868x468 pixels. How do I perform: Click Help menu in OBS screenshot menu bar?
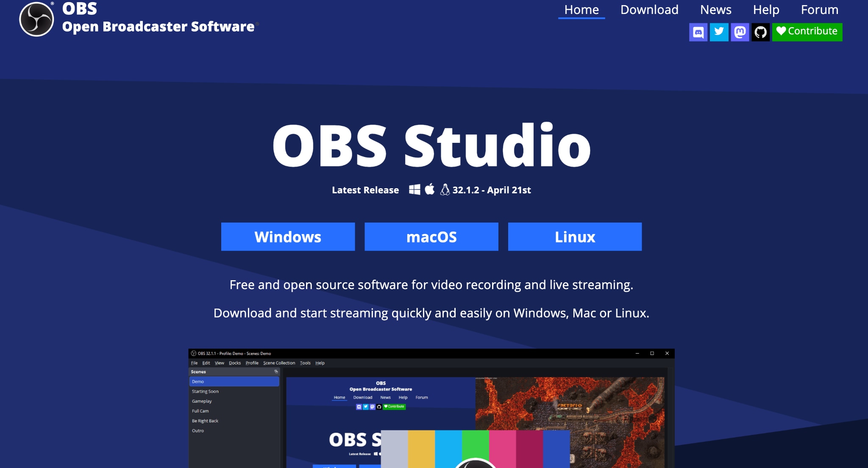click(320, 363)
